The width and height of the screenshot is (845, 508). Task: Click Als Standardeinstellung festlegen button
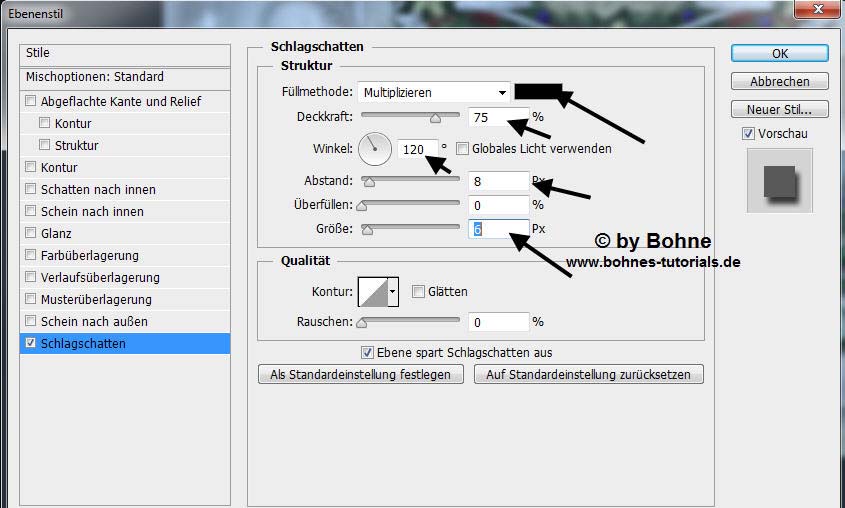(x=360, y=375)
